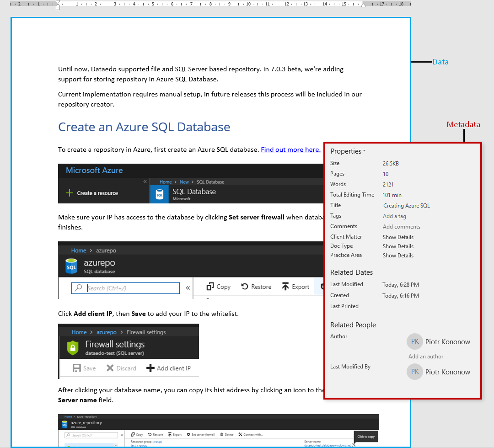494x448 pixels.
Task: Open the Properties dropdown in the metadata panel
Action: point(348,151)
